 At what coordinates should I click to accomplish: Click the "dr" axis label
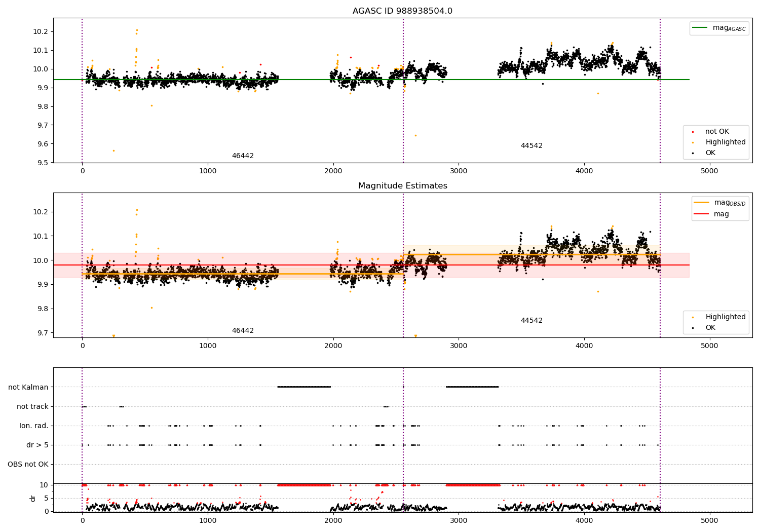tap(33, 498)
